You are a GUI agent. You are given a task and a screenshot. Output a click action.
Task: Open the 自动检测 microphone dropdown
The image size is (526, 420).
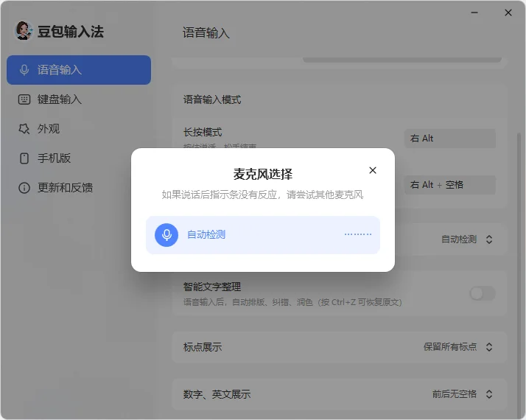pos(466,239)
